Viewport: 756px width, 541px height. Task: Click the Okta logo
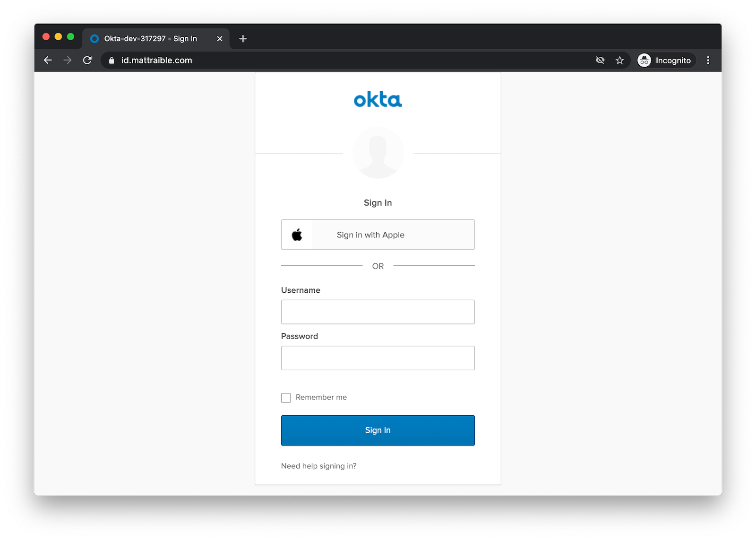(x=378, y=99)
